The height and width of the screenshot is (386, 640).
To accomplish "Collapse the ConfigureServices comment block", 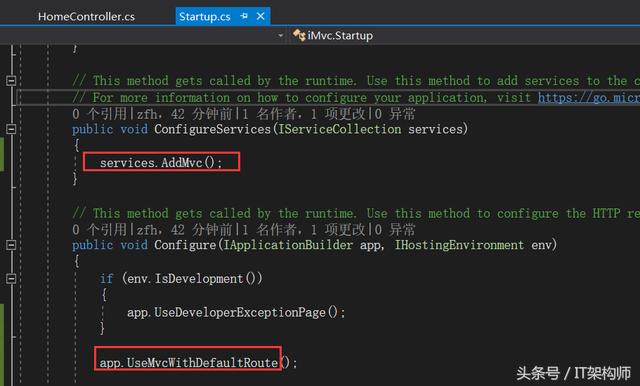I will pos(11,80).
